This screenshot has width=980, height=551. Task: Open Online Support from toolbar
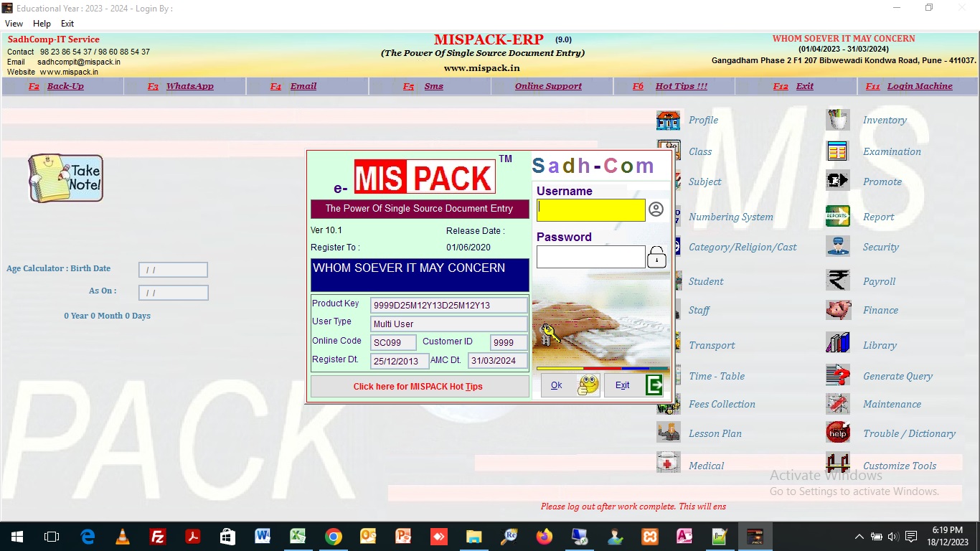[x=548, y=86]
